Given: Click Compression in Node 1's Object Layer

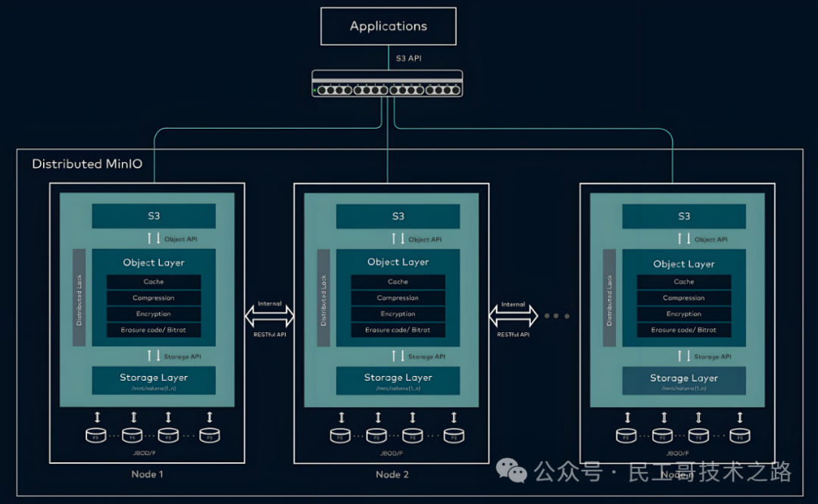Looking at the screenshot, I should point(154,297).
